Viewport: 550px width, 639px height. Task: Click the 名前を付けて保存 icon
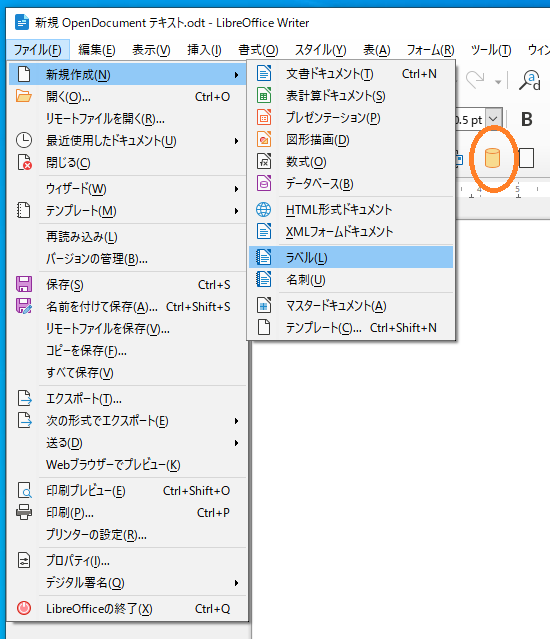pos(24,306)
